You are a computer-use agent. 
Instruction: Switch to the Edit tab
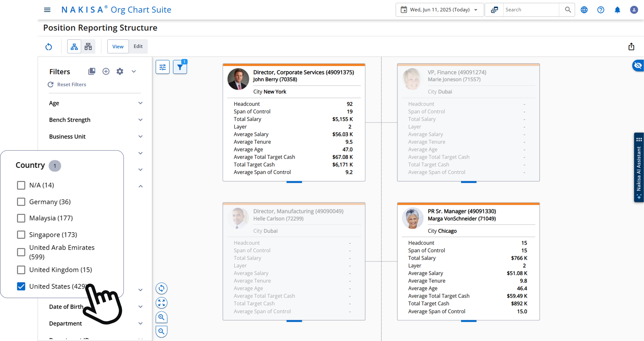[x=138, y=46]
